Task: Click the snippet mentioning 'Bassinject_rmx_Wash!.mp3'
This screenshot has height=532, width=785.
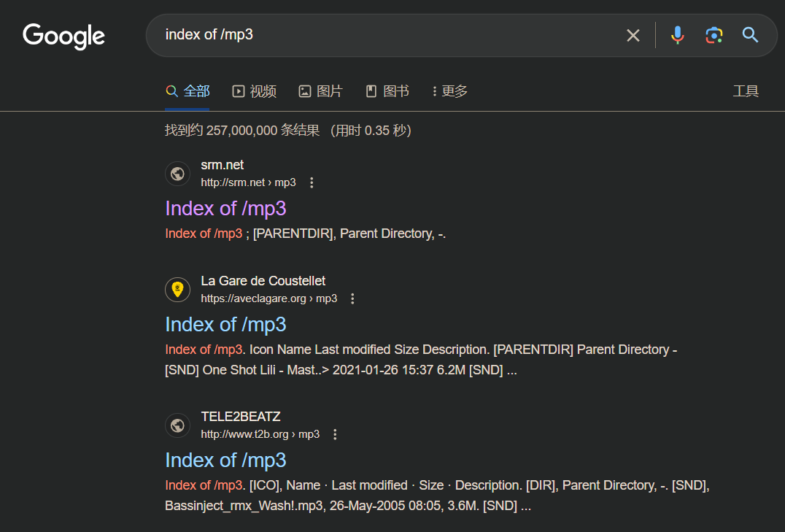Action: (x=437, y=496)
